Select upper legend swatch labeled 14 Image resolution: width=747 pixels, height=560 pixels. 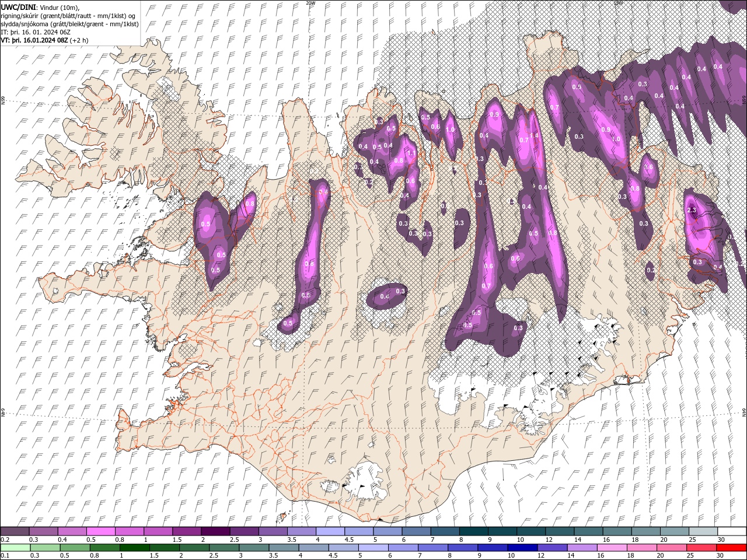pos(588,531)
